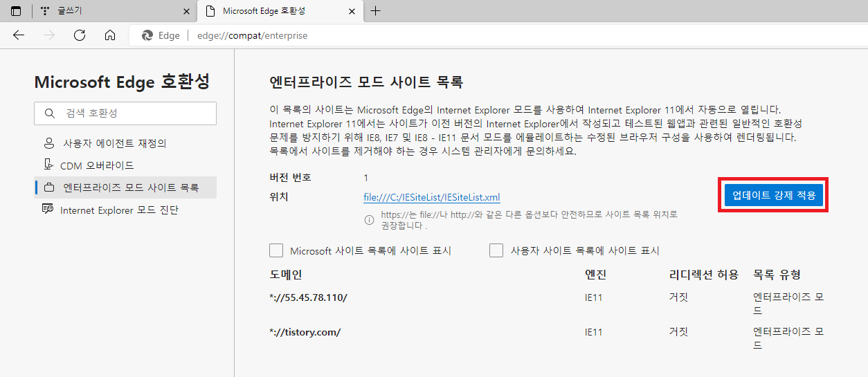The width and height of the screenshot is (868, 377).
Task: Click 업데이트 강제 적용 button
Action: (x=774, y=195)
